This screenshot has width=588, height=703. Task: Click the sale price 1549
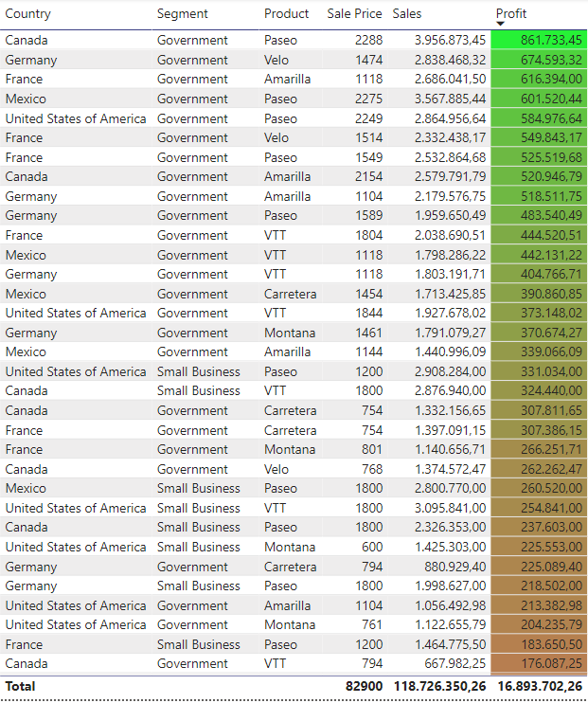[x=369, y=157]
